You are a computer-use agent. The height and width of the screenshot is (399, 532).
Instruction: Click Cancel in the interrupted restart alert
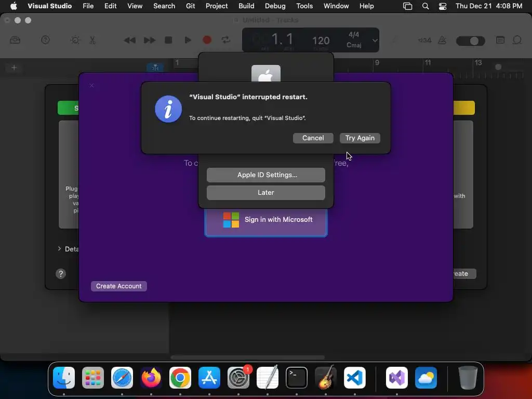click(313, 138)
